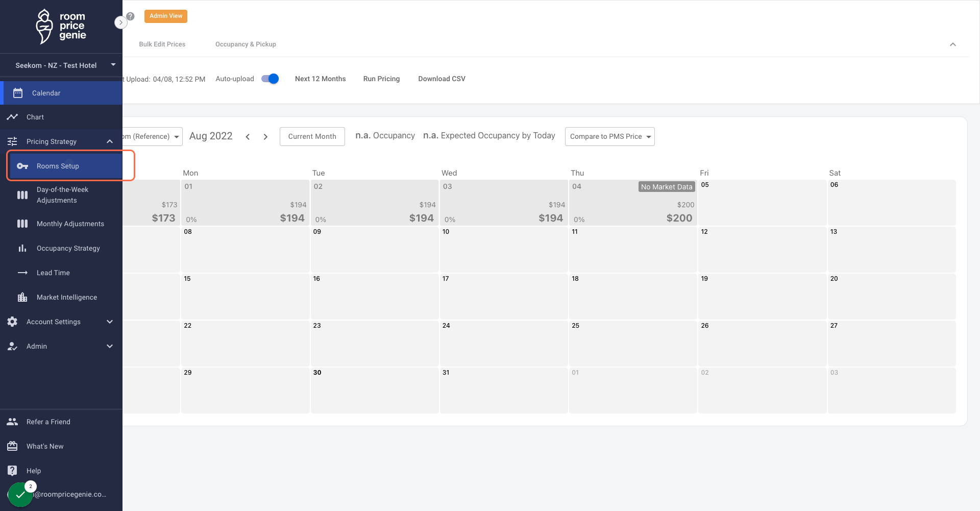
Task: Open the Compare to PMS Price dropdown
Action: (x=609, y=136)
